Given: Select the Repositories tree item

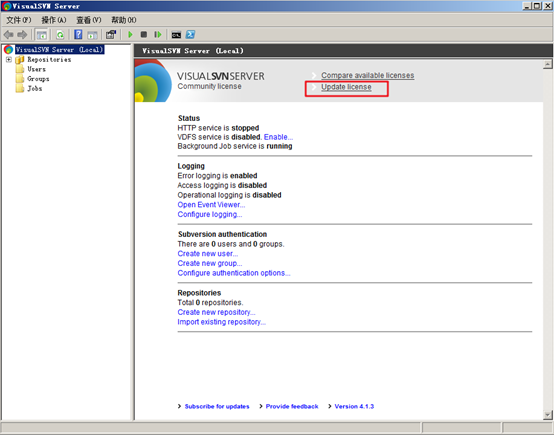Looking at the screenshot, I should (49, 59).
